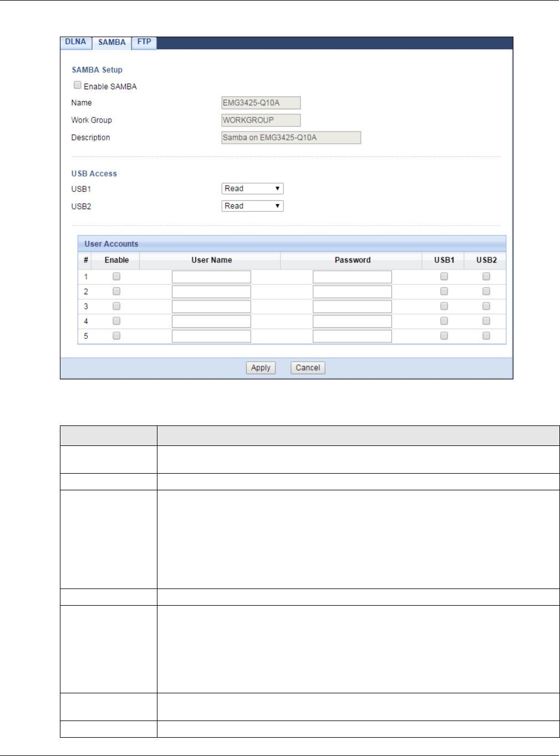The height and width of the screenshot is (756, 560).
Task: Click the User Name column header
Action: tap(211, 260)
